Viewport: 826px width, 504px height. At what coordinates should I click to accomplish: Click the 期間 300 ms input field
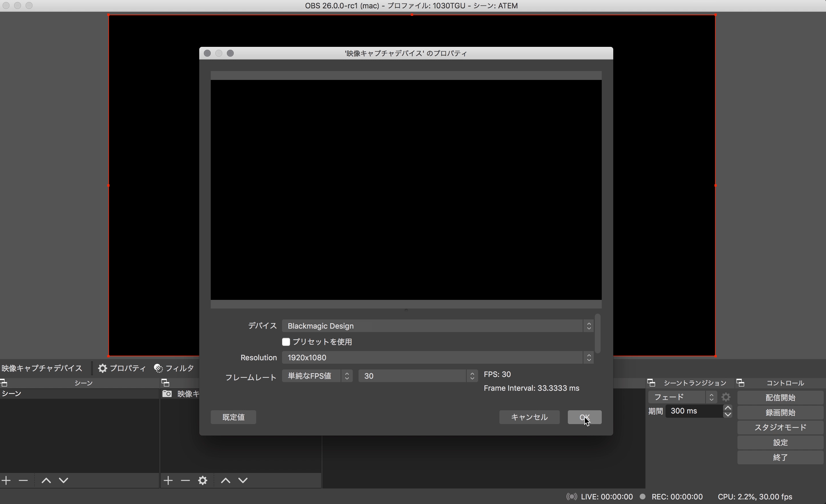tap(694, 411)
